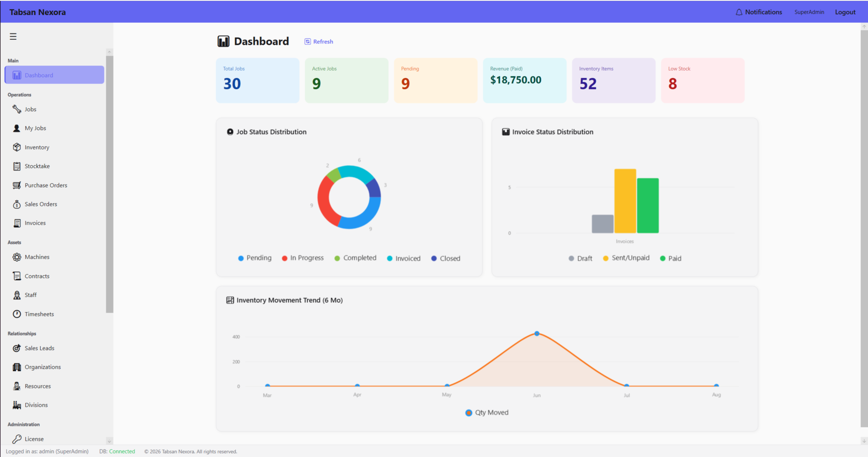Viewport: 868px width, 457px height.
Task: Go to Purchase Orders page
Action: point(54,185)
